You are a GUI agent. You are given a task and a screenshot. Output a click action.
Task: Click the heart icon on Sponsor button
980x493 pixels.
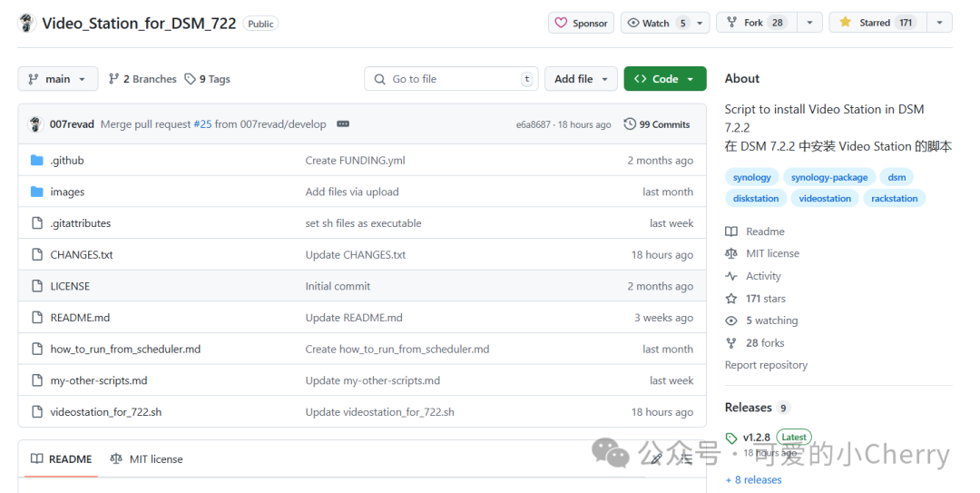tap(562, 23)
